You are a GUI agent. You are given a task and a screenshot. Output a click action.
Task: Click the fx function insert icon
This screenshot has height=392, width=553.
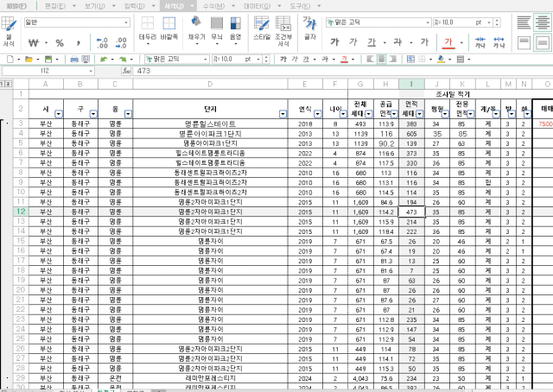tap(127, 71)
